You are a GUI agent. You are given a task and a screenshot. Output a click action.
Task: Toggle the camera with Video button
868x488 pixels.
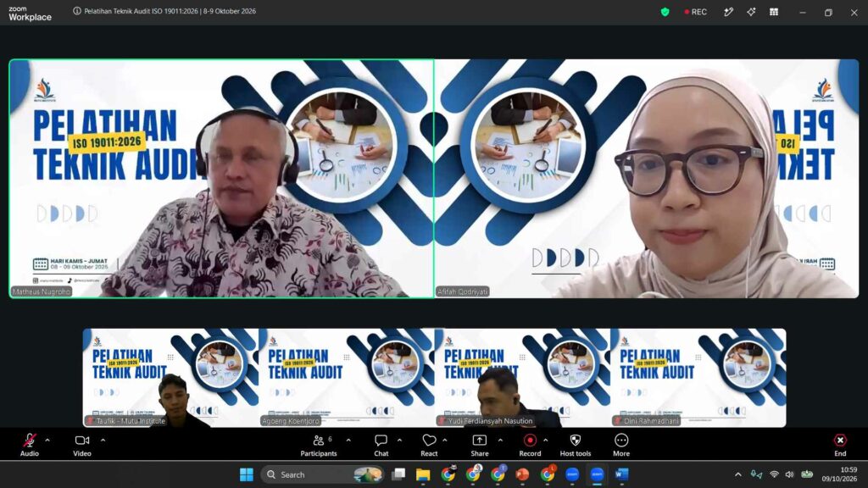coord(82,445)
